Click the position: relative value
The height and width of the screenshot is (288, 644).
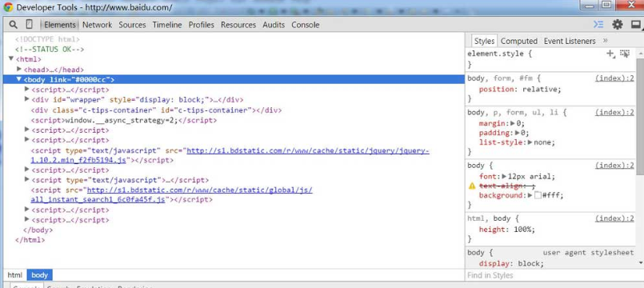[x=539, y=89]
